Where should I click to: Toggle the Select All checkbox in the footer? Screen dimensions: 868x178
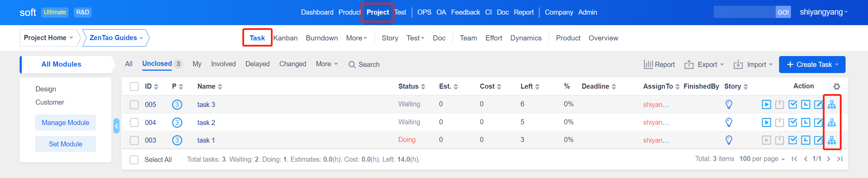[x=134, y=160]
